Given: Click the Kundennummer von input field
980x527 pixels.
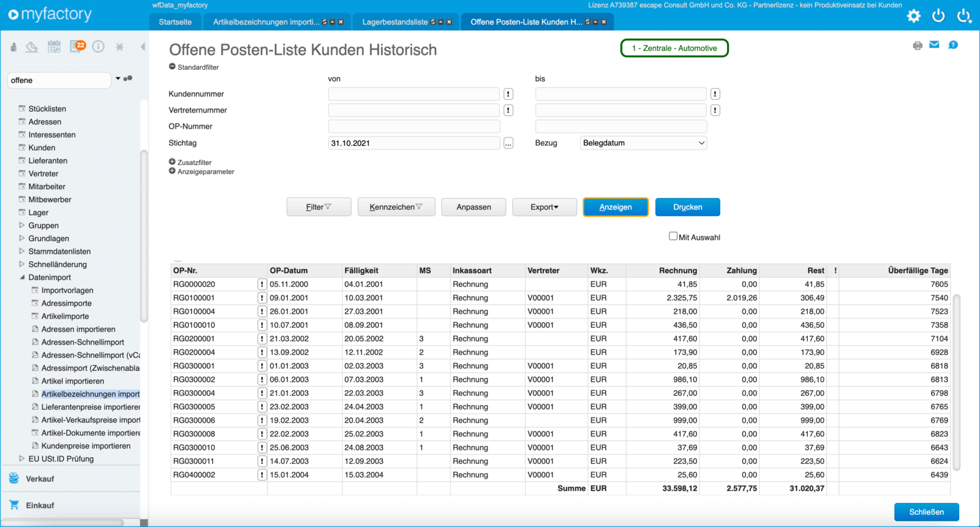Looking at the screenshot, I should coord(413,94).
